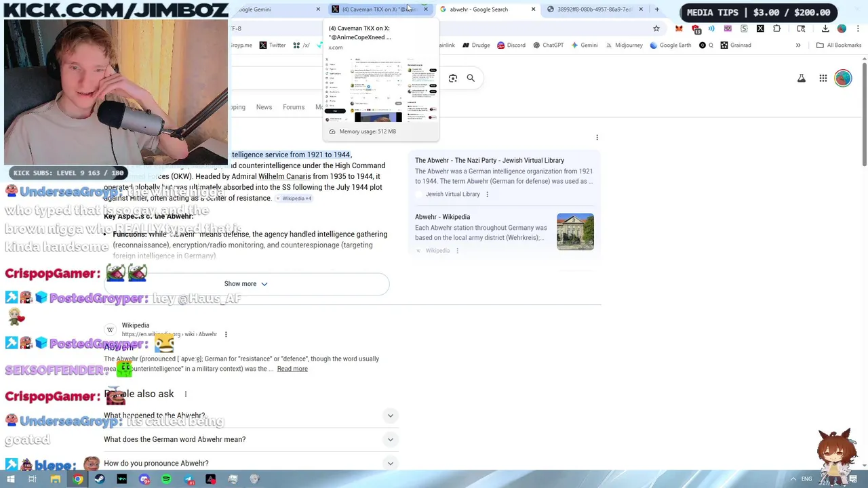Open the ChatGPT bookmark

(x=548, y=45)
